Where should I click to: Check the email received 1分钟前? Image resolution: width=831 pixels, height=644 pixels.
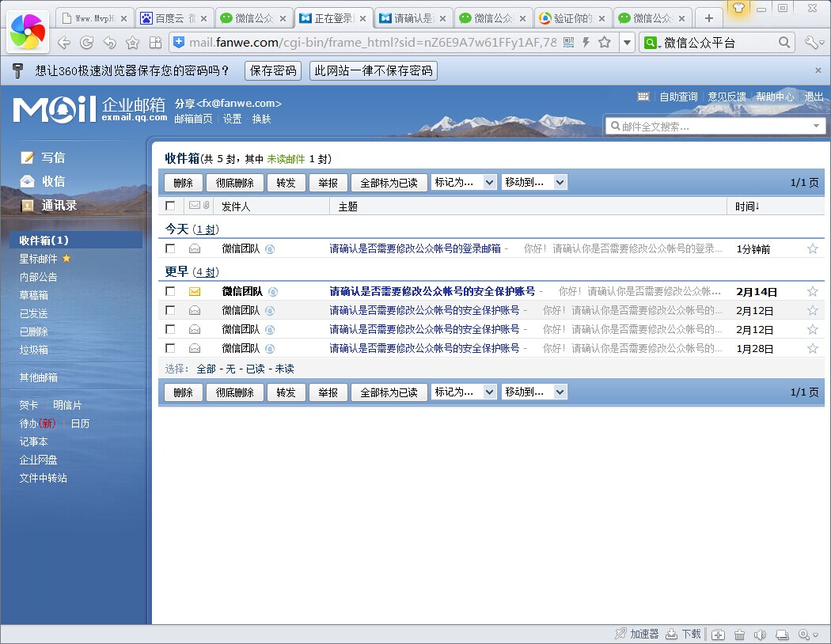170,248
